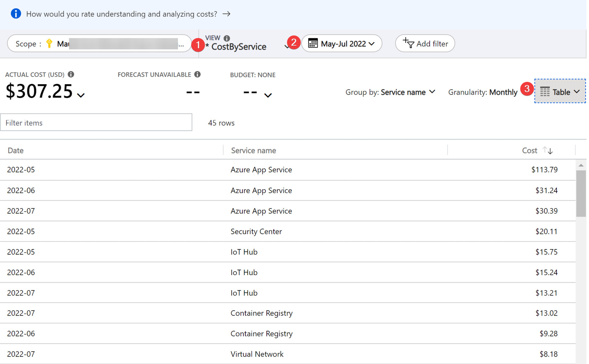Click IoT Hub in $13.21 row
Image resolution: width=589 pixels, height=364 pixels.
(244, 293)
